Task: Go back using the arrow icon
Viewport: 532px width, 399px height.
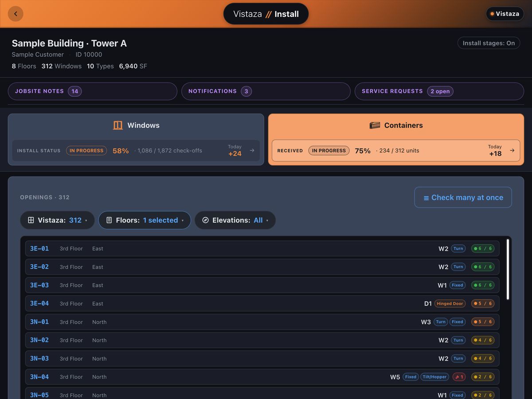Action: coord(16,14)
